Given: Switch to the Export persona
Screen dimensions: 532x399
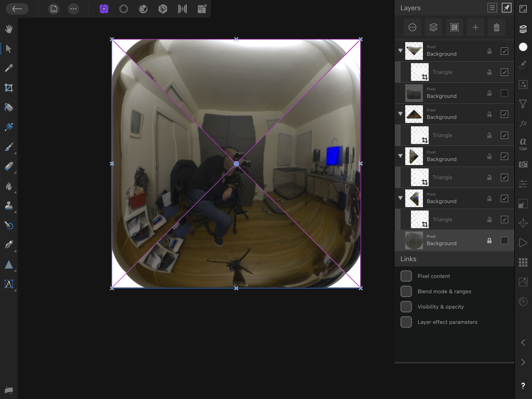Looking at the screenshot, I should coord(201,9).
